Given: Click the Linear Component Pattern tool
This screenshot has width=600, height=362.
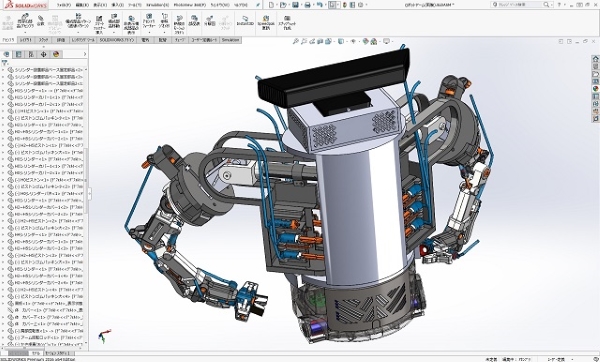Looking at the screenshot, I should [x=78, y=21].
